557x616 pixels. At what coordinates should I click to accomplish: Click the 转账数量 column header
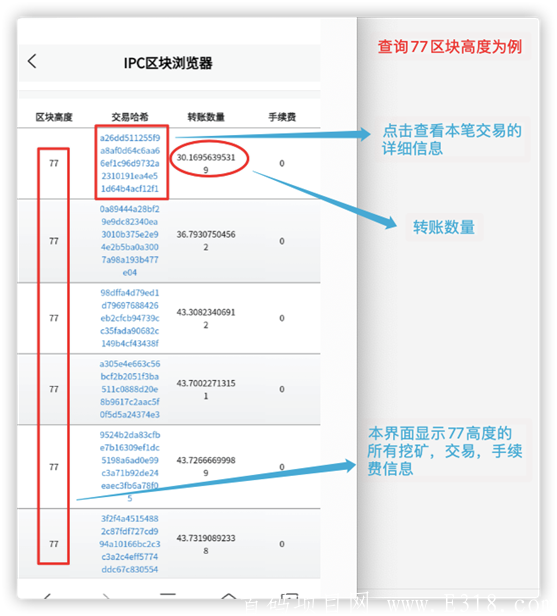pyautogui.click(x=206, y=117)
